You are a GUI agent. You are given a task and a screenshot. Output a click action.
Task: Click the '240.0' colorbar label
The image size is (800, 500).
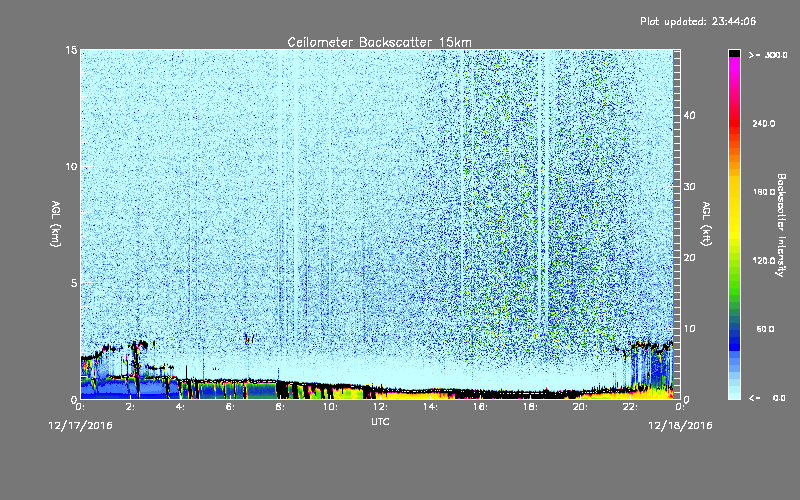pyautogui.click(x=764, y=123)
